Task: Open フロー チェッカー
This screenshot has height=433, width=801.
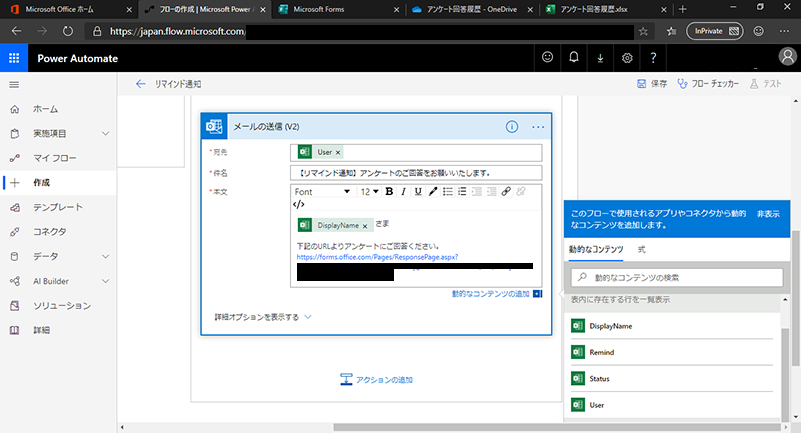Action: tap(708, 84)
